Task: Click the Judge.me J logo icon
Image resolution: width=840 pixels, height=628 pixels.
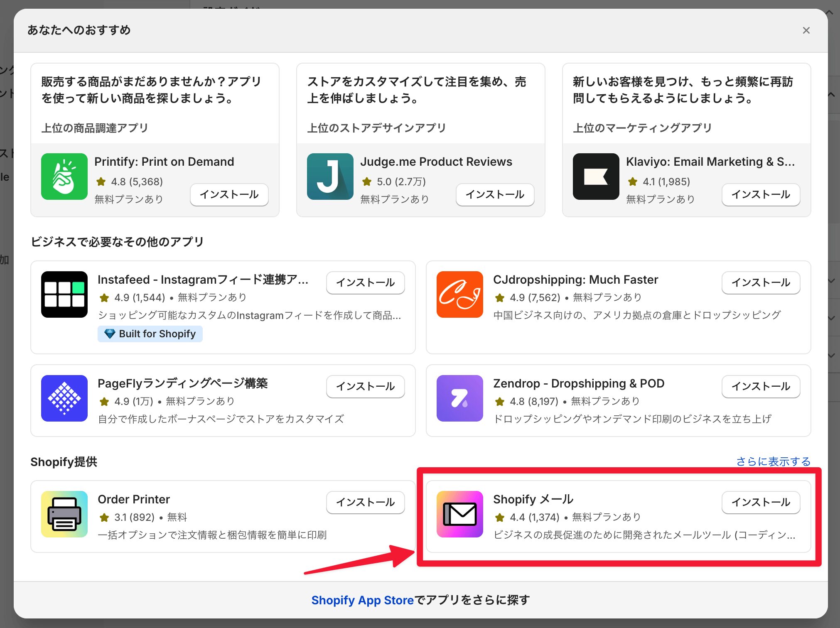Action: coord(330,177)
